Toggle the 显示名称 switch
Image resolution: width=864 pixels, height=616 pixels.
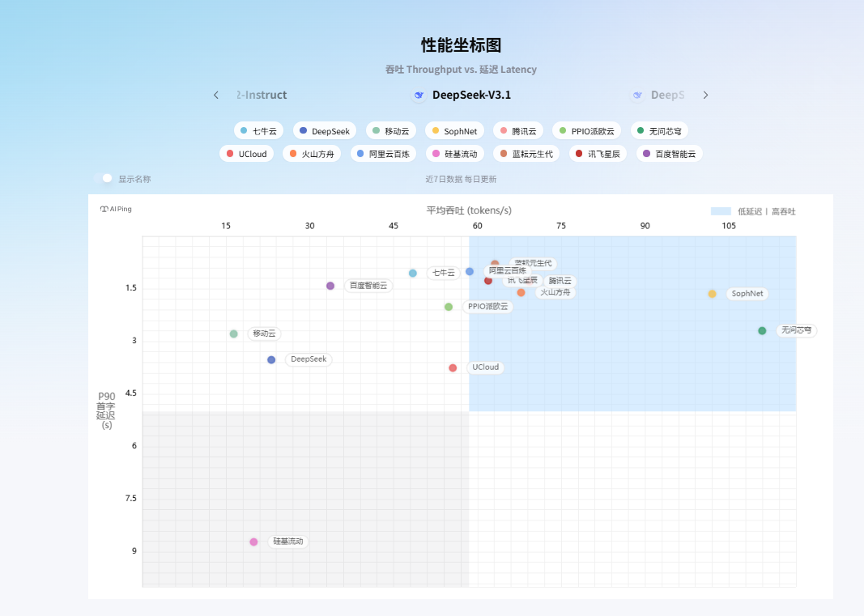[x=103, y=179]
